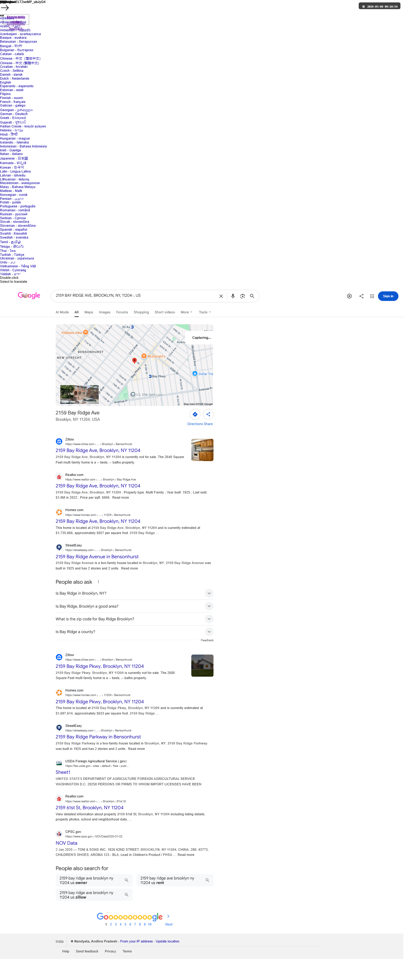Click inside the search input field
Image resolution: width=408 pixels, height=980 pixels.
coord(135,295)
